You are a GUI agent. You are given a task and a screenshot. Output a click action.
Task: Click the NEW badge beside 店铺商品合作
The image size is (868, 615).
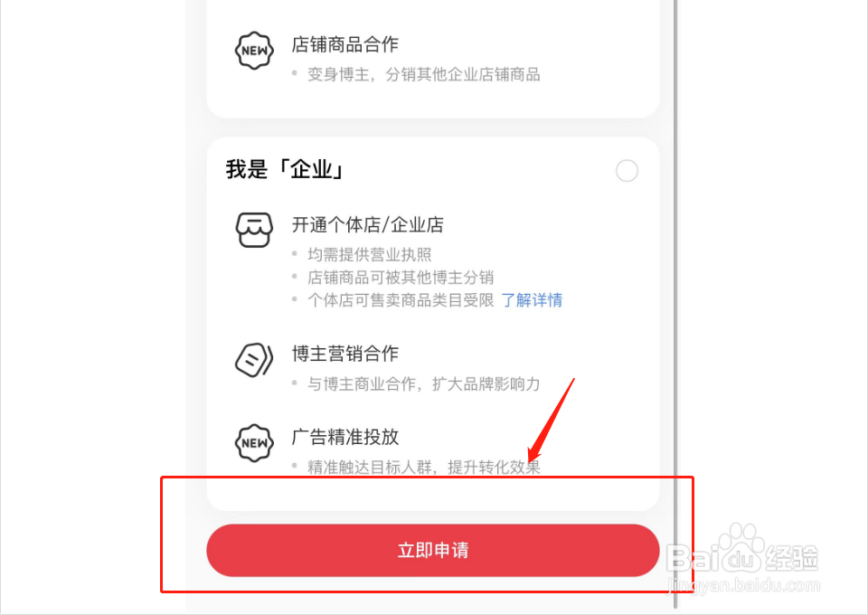[254, 51]
